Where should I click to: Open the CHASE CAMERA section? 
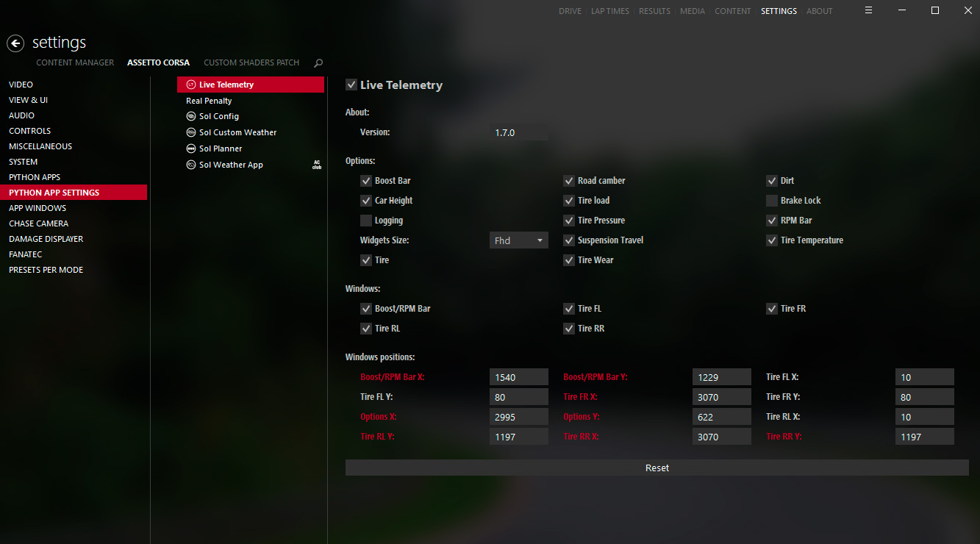click(x=74, y=223)
